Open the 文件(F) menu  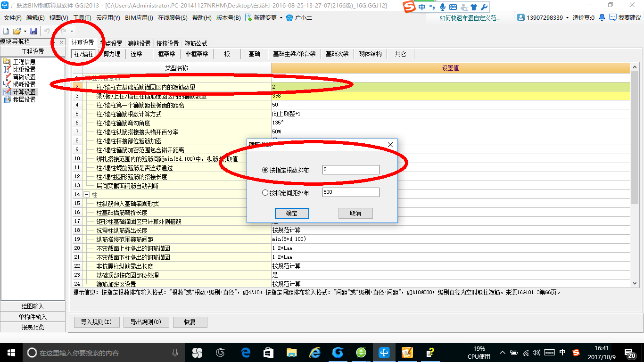[x=13, y=18]
